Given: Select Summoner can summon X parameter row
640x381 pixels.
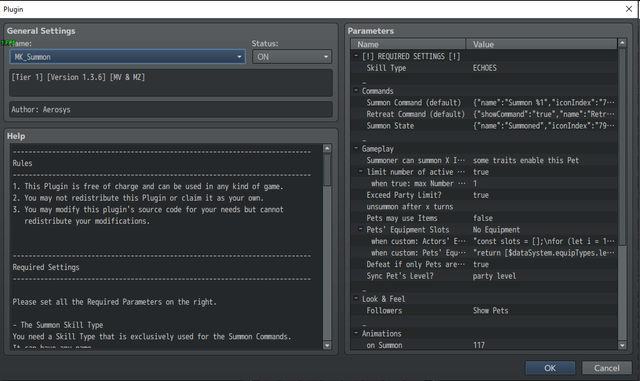Looking at the screenshot, I should [x=484, y=160].
